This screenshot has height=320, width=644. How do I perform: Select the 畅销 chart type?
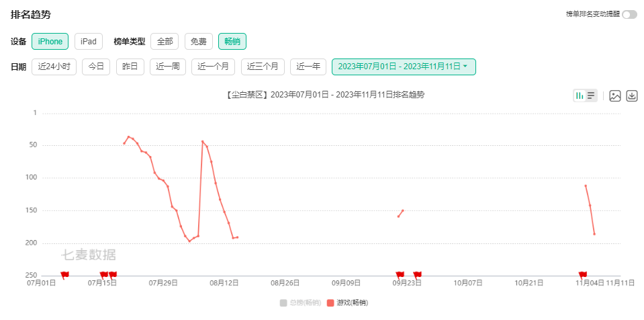pyautogui.click(x=232, y=42)
